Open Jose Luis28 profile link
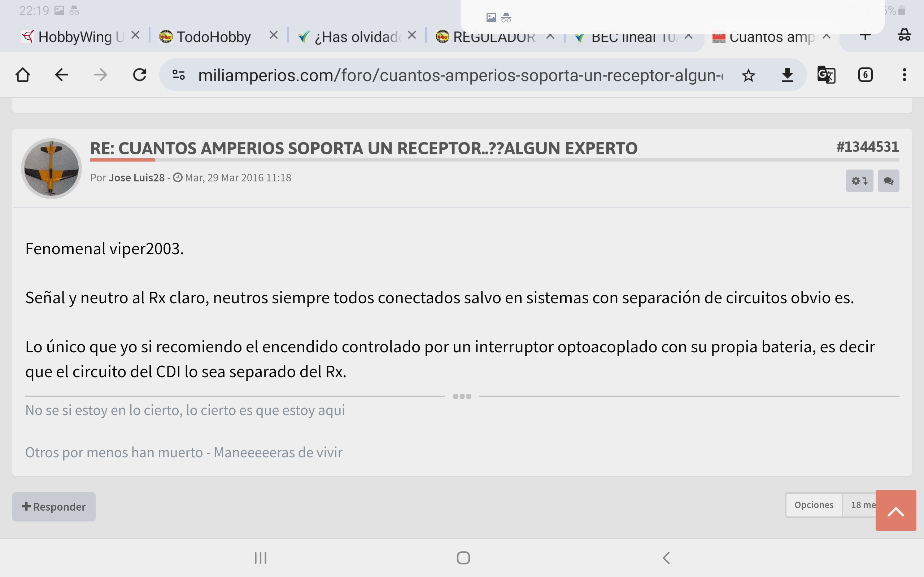 pyautogui.click(x=136, y=178)
